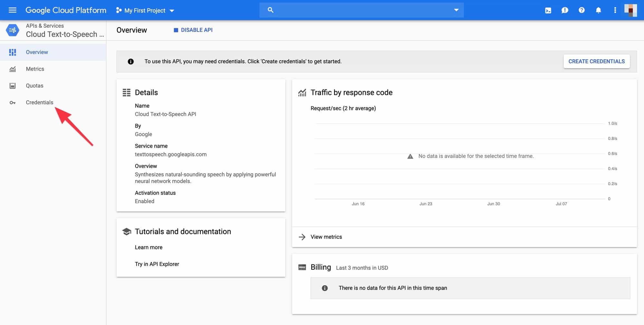Viewport: 644px width, 325px height.
Task: Click the warning triangle in chart
Action: [x=410, y=156]
